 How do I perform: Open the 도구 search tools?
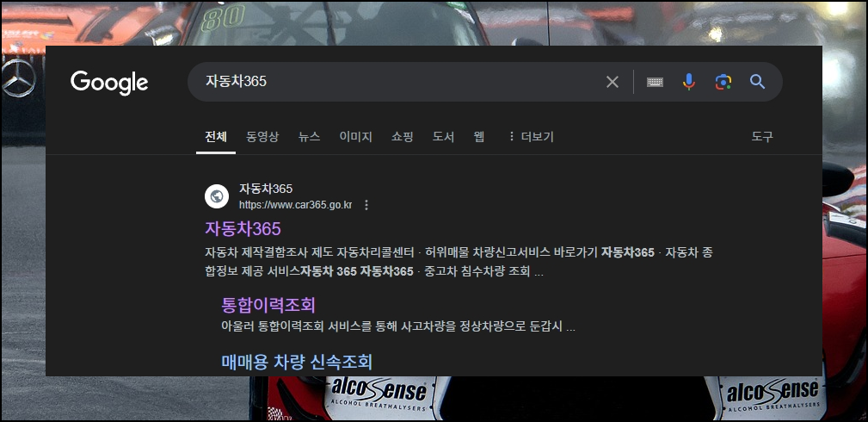[x=761, y=136]
